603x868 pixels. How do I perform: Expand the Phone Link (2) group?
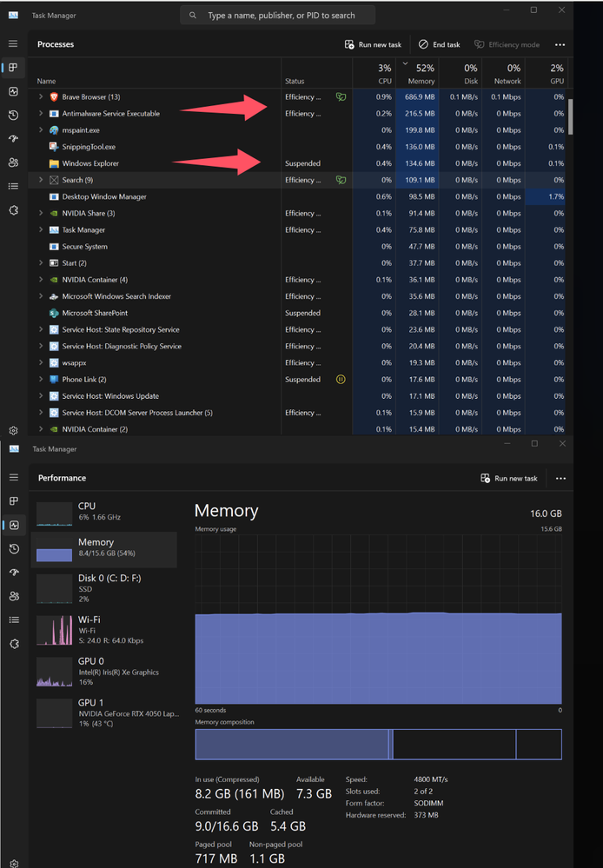tap(41, 379)
